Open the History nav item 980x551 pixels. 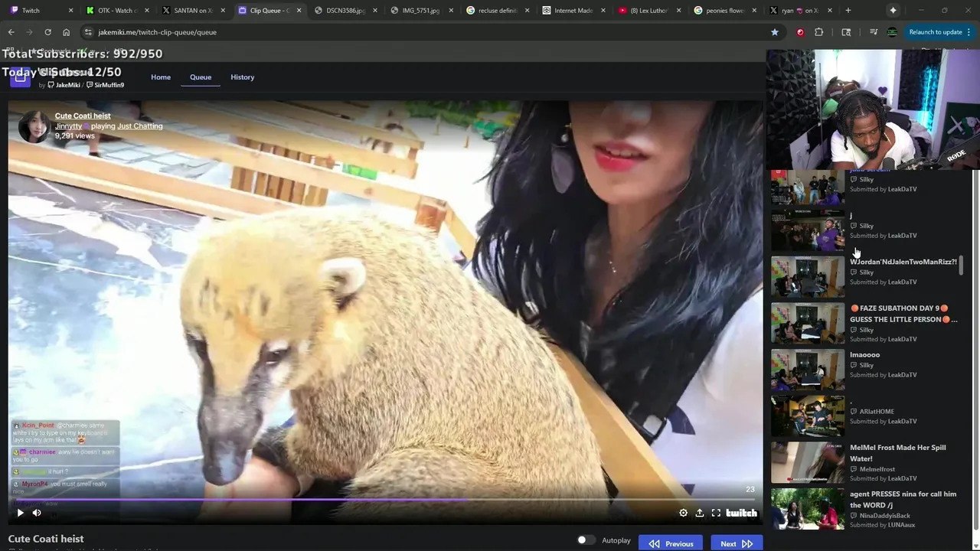click(242, 77)
